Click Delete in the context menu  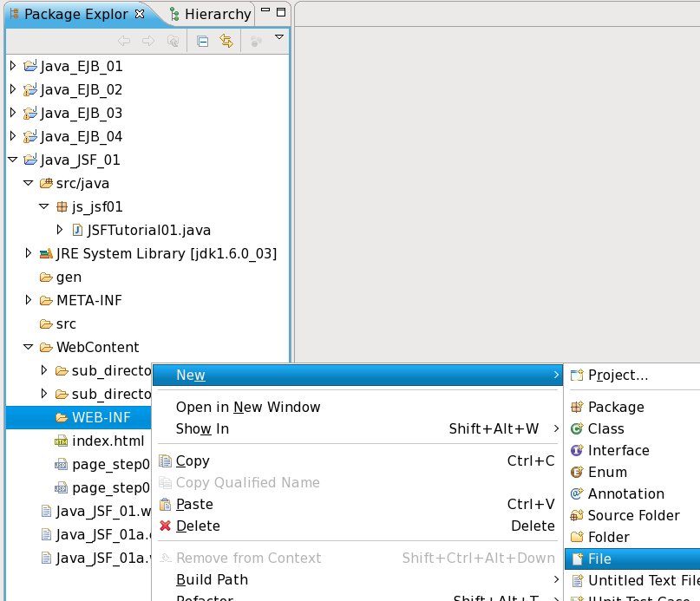[x=198, y=526]
